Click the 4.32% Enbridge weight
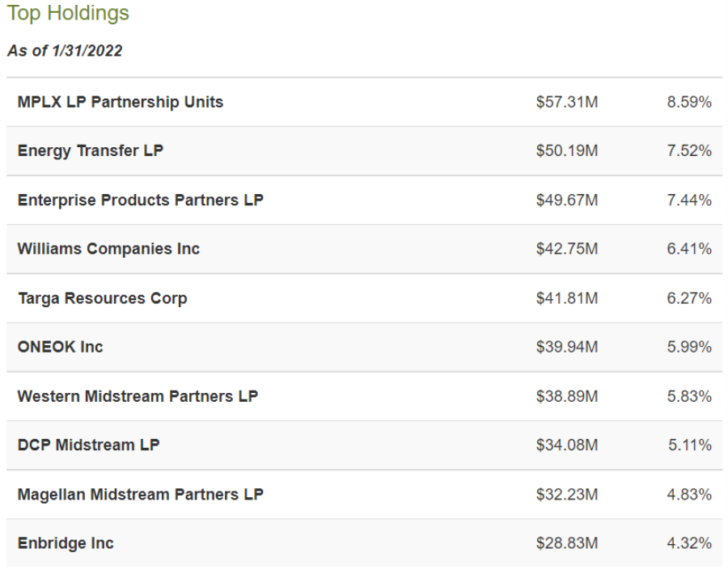The height and width of the screenshot is (574, 728). click(689, 543)
